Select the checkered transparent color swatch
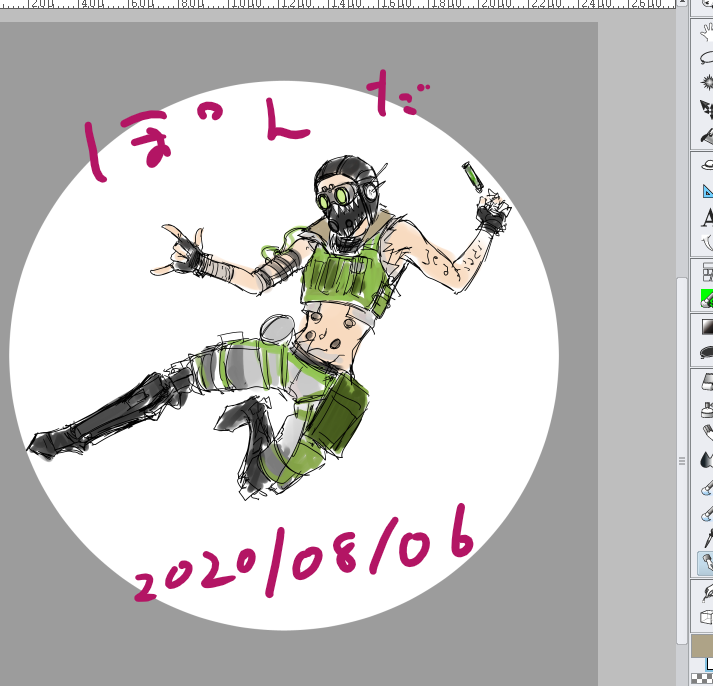The height and width of the screenshot is (686, 713). pos(702,679)
